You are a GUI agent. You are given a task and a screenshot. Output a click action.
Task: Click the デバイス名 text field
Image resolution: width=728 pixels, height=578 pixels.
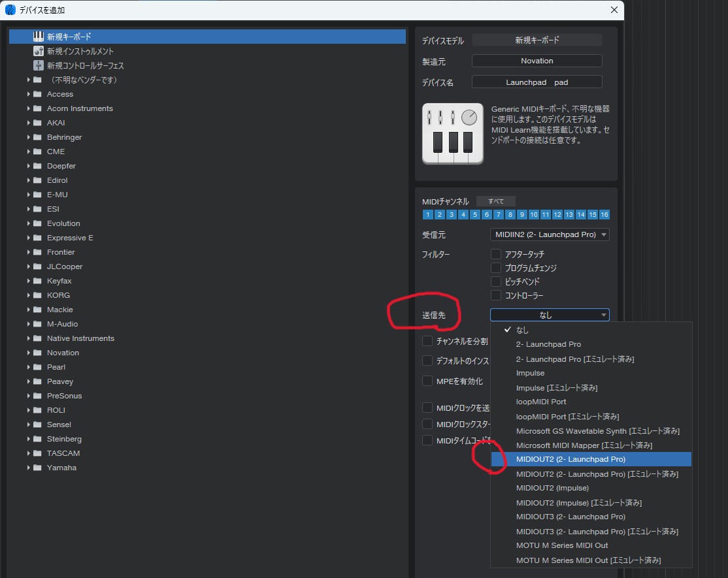tap(537, 82)
